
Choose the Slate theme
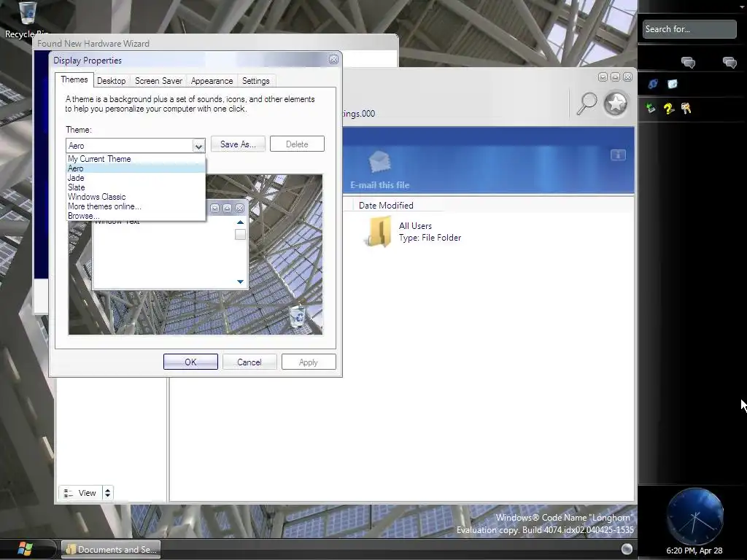point(136,187)
